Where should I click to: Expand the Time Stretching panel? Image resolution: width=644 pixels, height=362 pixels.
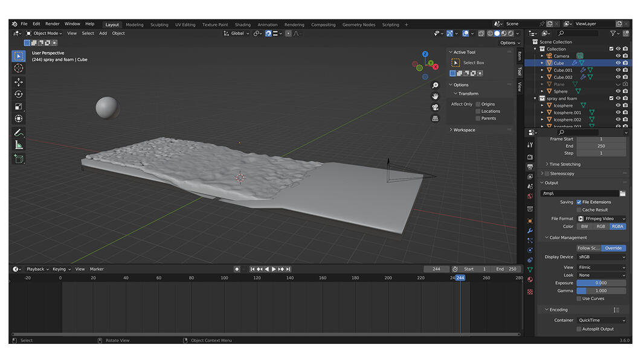(565, 164)
